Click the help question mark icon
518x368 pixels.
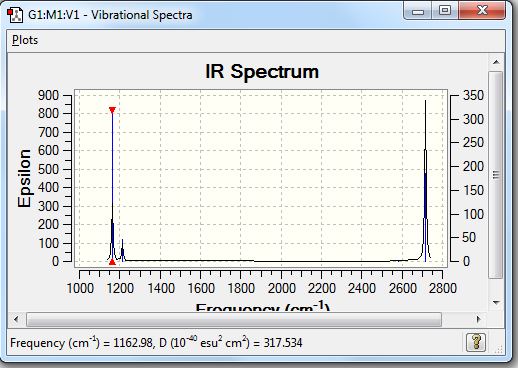point(476,342)
